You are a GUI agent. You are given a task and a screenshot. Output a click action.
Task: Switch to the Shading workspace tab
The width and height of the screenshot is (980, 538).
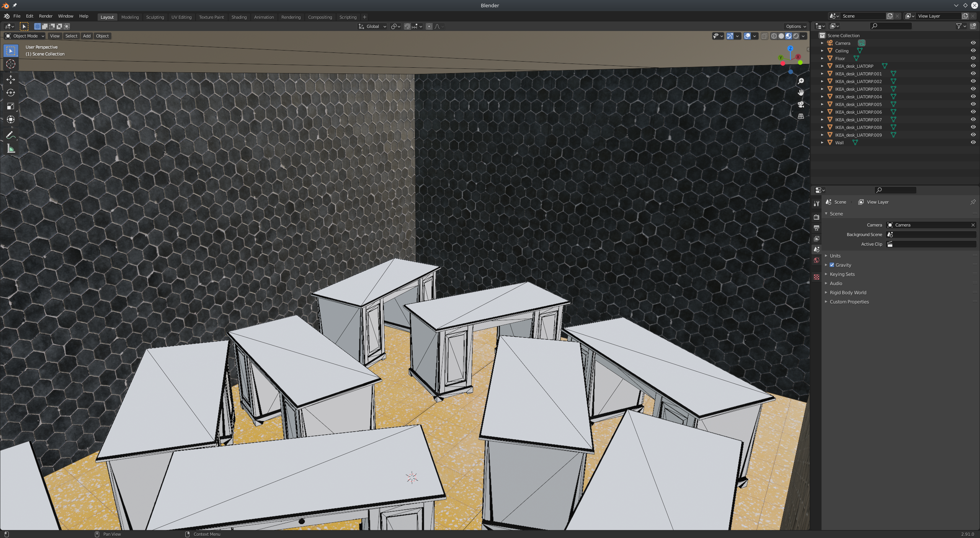pyautogui.click(x=239, y=17)
